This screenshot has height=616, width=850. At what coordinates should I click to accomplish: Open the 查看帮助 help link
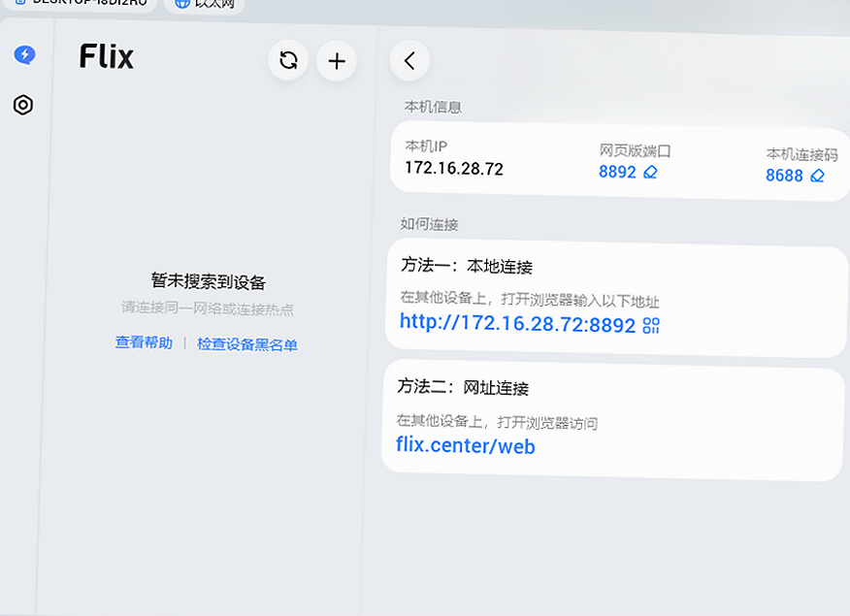point(145,342)
